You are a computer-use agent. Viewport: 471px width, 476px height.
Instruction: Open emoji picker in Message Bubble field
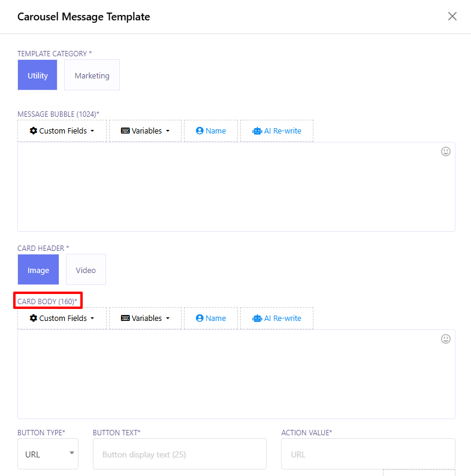445,151
